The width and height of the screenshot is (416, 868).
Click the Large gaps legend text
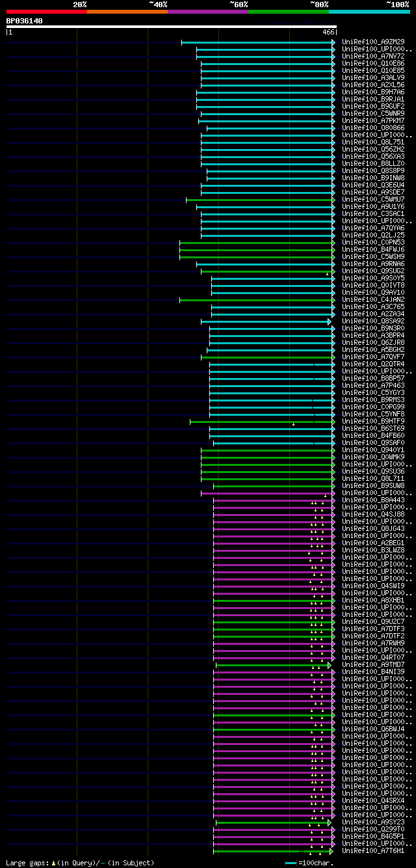point(81,863)
